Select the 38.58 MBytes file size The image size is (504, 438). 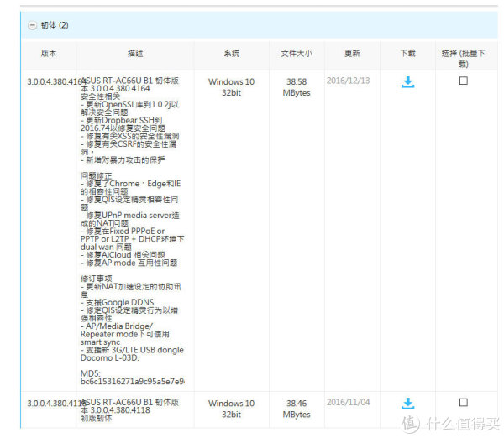(x=297, y=87)
